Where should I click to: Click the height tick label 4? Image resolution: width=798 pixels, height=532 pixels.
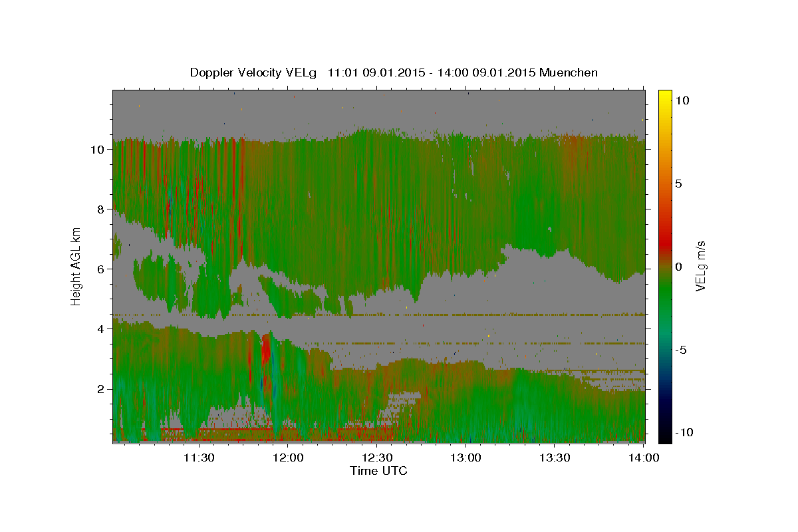pyautogui.click(x=100, y=329)
